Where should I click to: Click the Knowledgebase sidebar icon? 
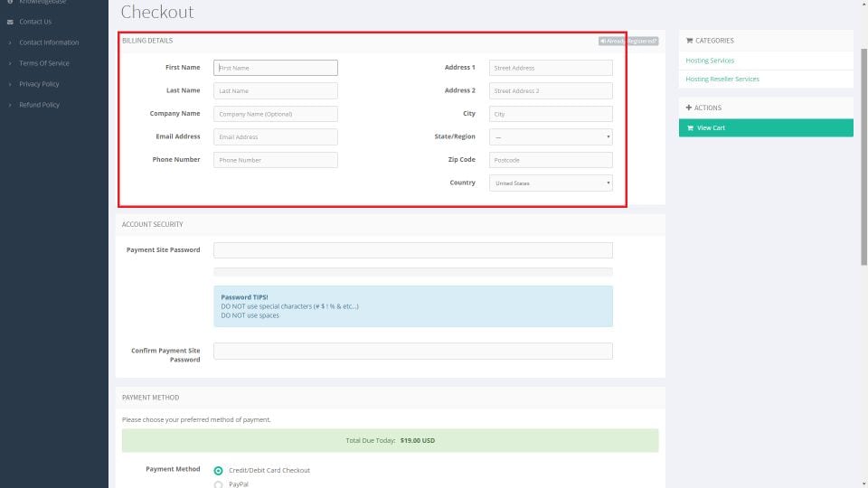pos(10,2)
